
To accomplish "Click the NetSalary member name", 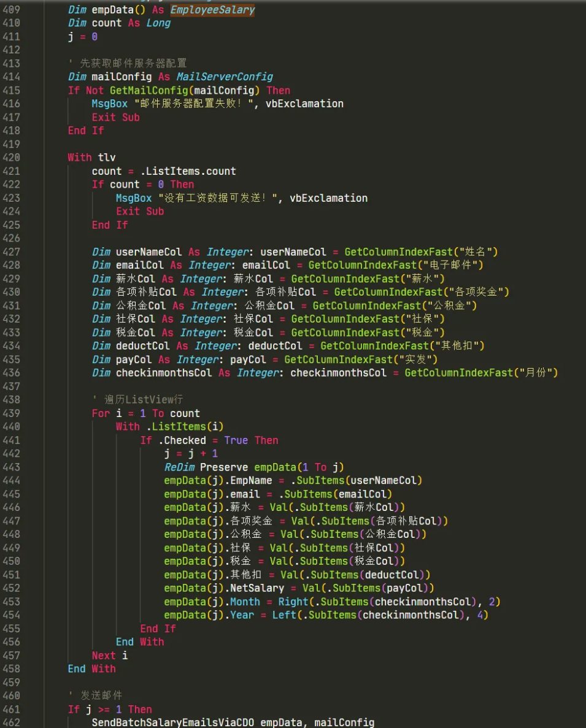I will point(257,588).
